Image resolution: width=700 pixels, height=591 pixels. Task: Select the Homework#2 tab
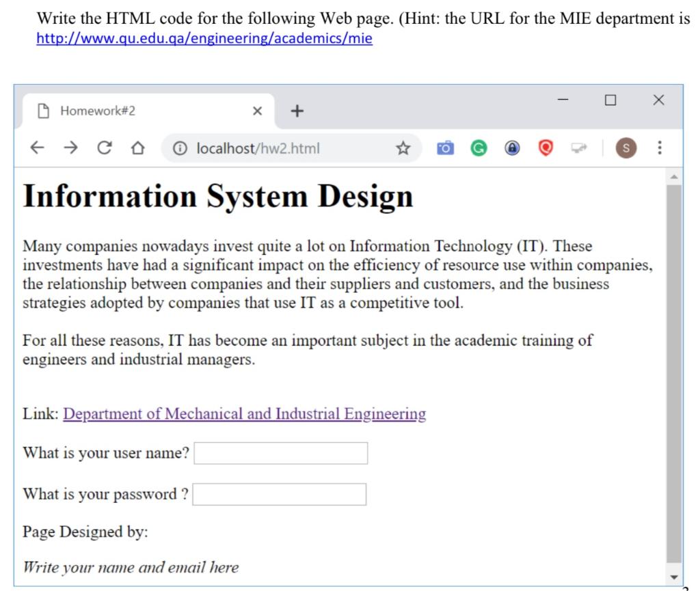pyautogui.click(x=148, y=111)
